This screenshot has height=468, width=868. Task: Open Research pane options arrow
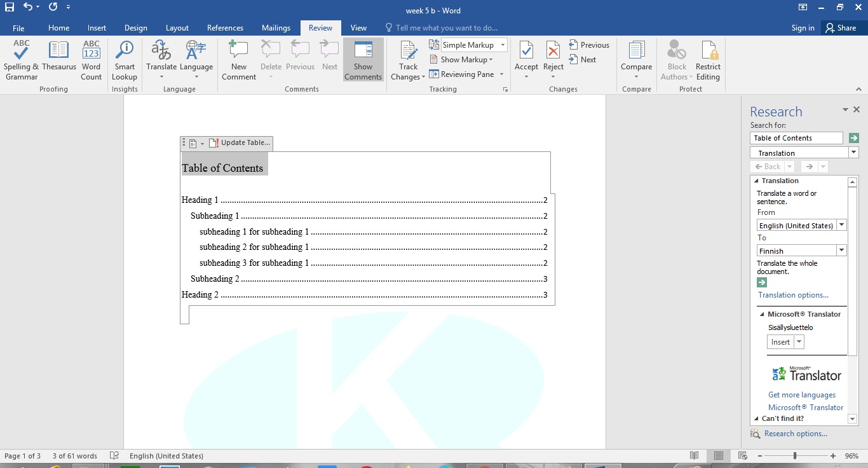pos(845,110)
